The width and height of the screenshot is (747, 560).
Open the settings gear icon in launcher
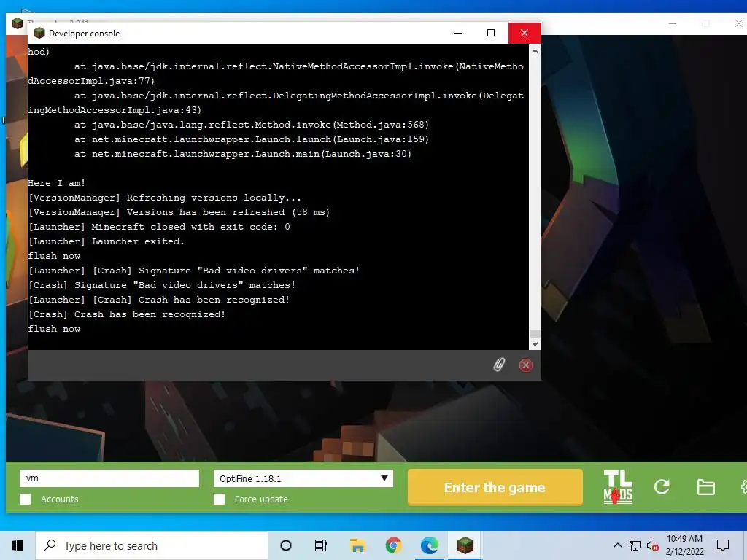pyautogui.click(x=743, y=486)
